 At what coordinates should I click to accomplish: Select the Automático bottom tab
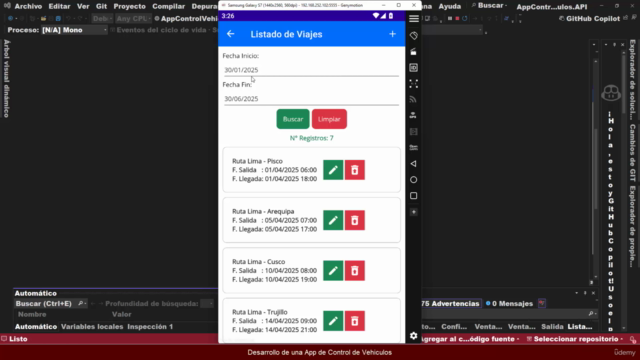tap(36, 327)
